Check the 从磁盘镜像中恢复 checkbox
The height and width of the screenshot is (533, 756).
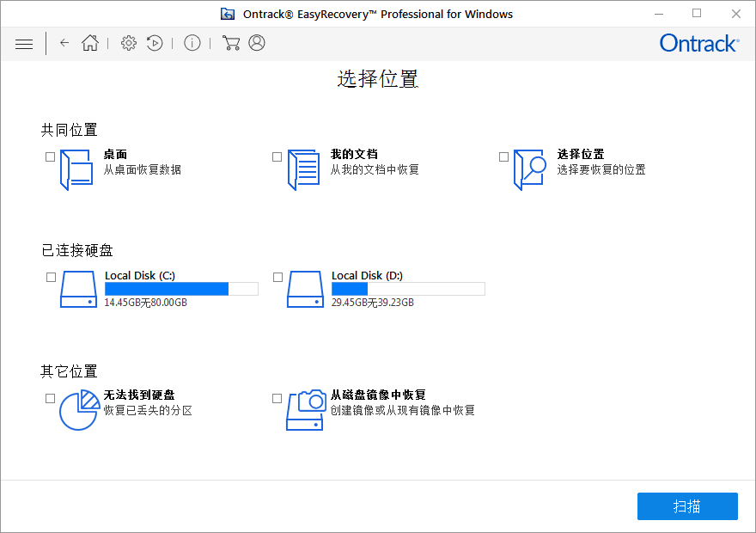277,398
